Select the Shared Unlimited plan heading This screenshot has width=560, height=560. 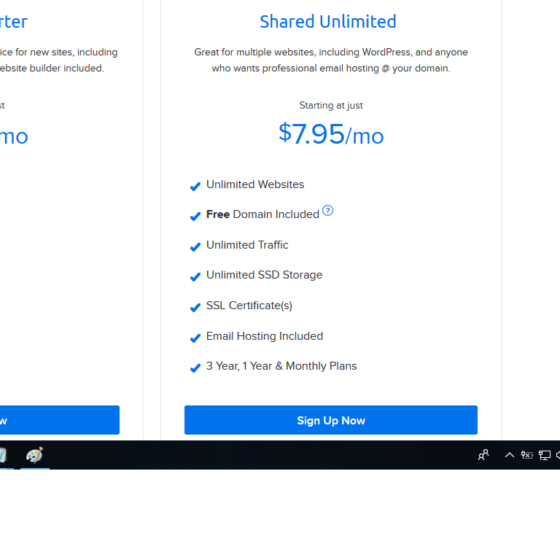(328, 21)
